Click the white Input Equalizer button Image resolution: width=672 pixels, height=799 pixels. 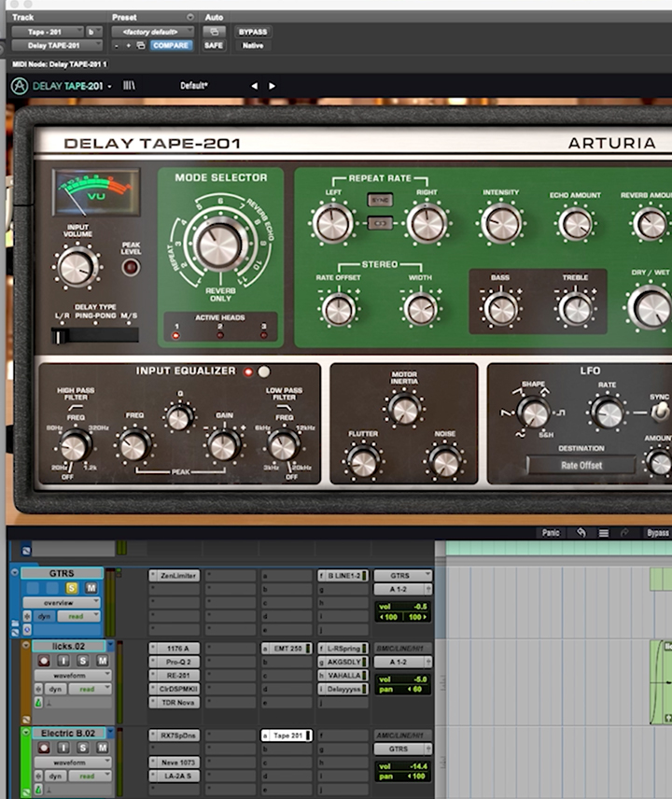click(x=264, y=371)
